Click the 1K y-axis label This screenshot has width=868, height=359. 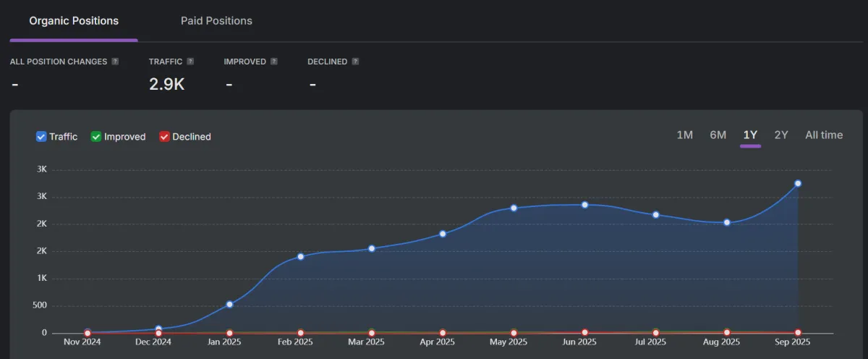point(42,279)
